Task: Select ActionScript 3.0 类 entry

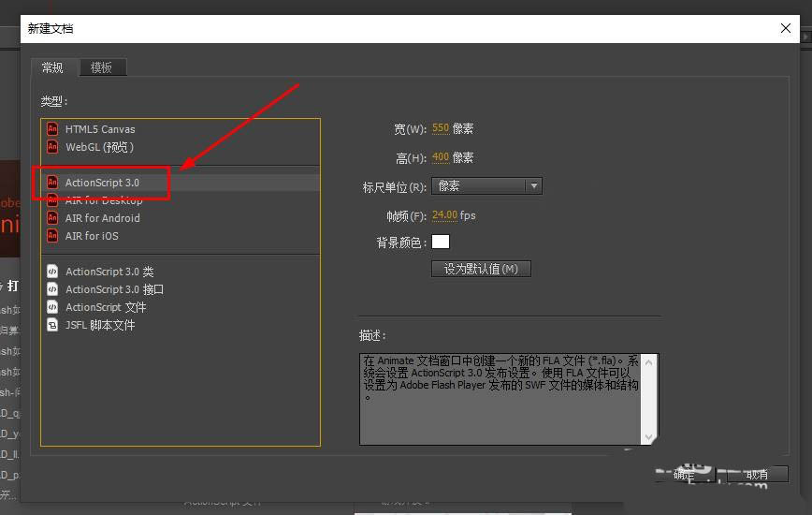Action: pyautogui.click(x=181, y=272)
